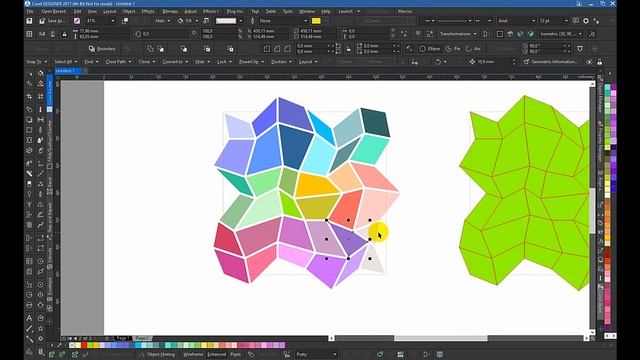Open the Launch dropdown
The height and width of the screenshot is (360, 640).
click(349, 11)
